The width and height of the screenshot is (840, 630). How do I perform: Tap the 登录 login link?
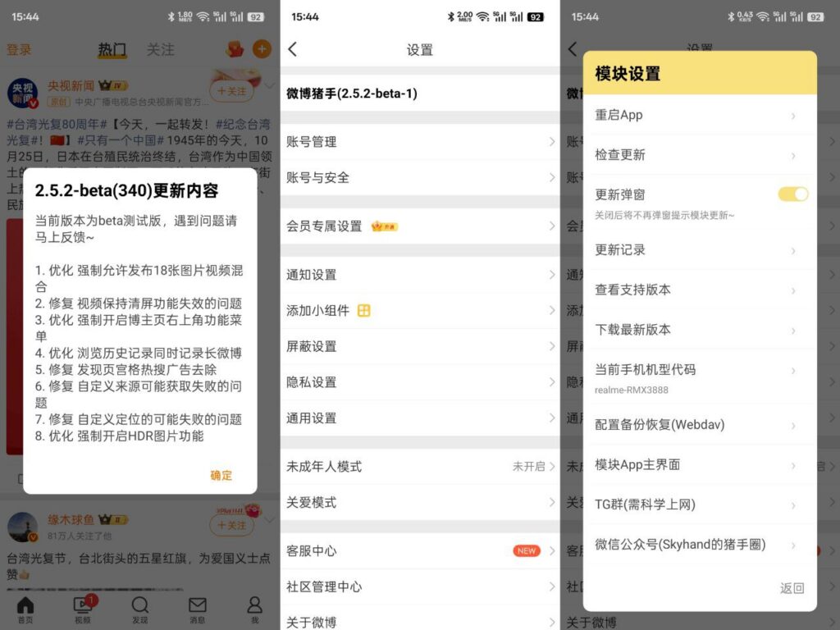19,50
